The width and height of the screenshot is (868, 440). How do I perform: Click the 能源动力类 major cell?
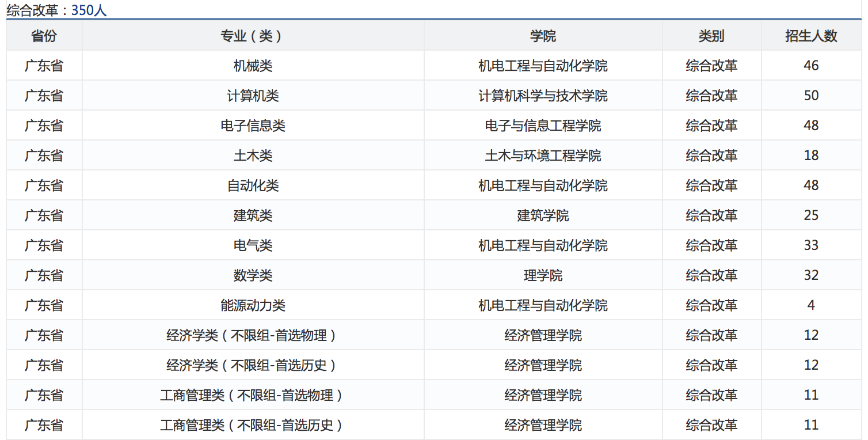[253, 305]
